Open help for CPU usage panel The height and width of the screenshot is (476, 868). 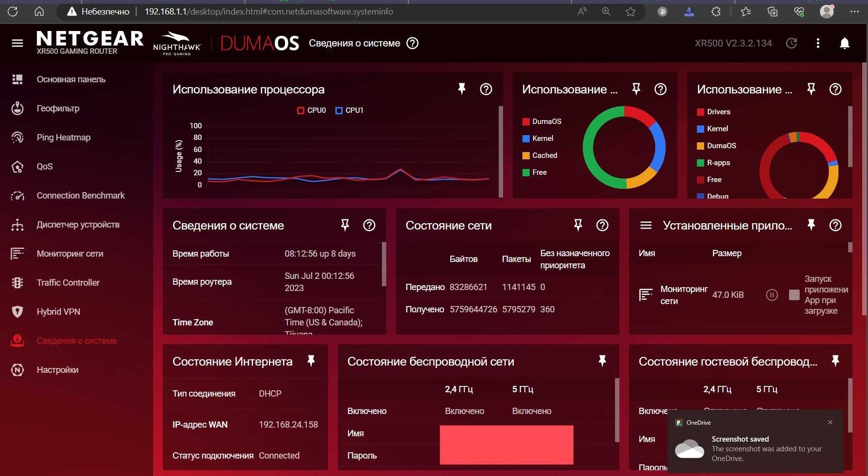486,89
